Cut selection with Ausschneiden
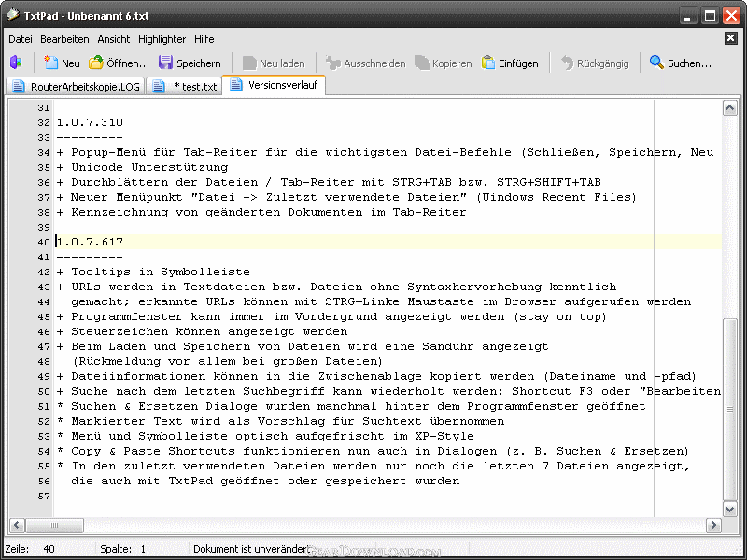The height and width of the screenshot is (560, 747). tap(365, 63)
